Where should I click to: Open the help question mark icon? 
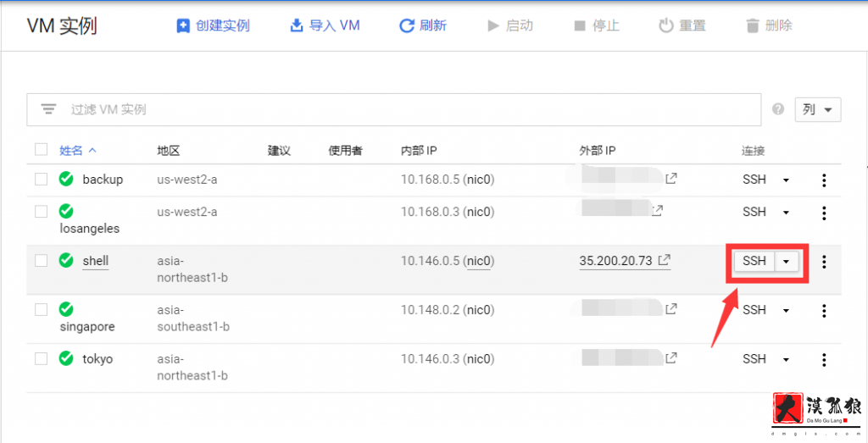click(x=778, y=109)
